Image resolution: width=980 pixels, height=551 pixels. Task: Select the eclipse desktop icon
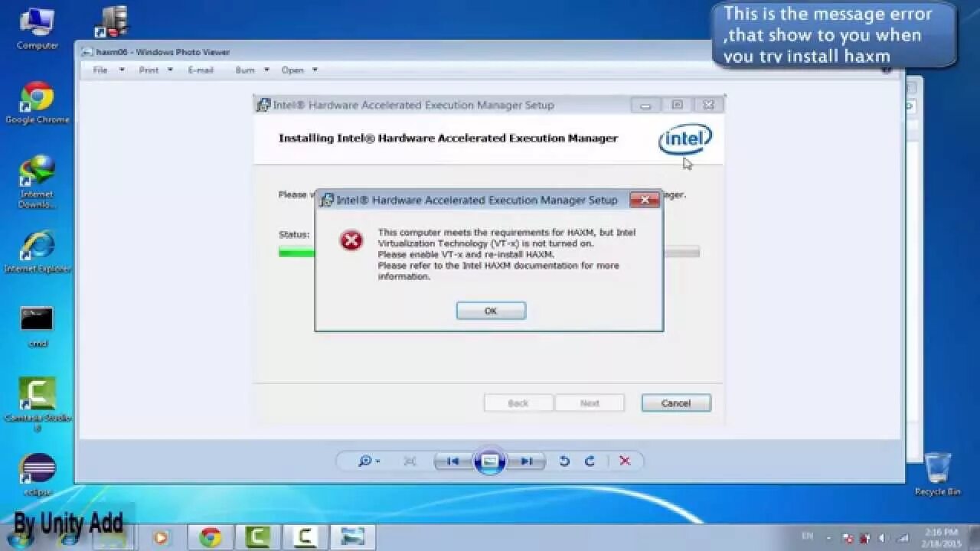38,474
